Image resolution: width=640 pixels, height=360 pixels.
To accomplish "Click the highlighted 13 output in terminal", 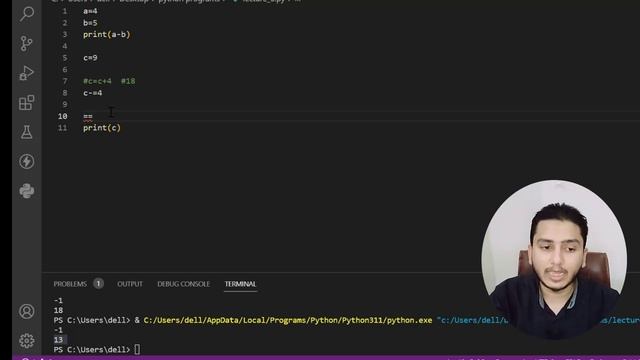I will 58,340.
